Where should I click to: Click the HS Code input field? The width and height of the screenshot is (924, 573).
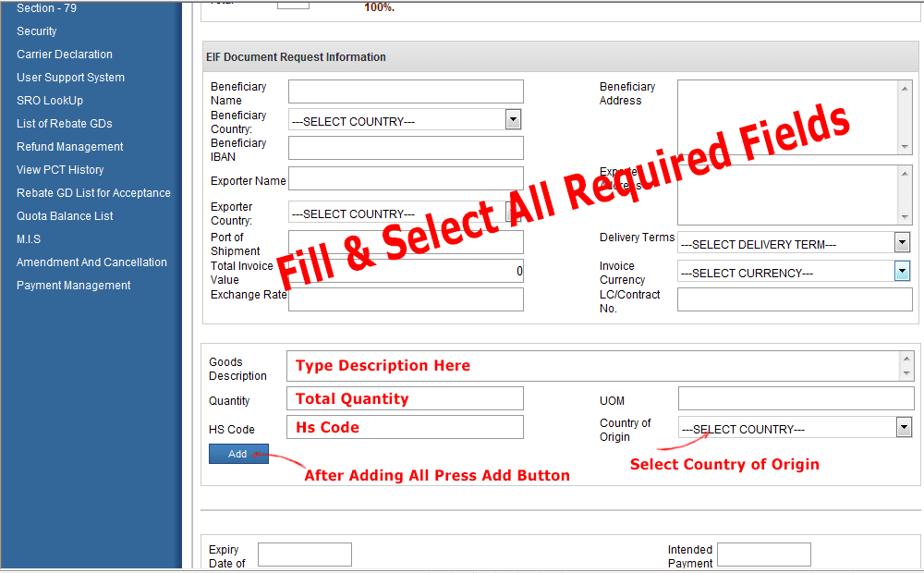(x=406, y=427)
